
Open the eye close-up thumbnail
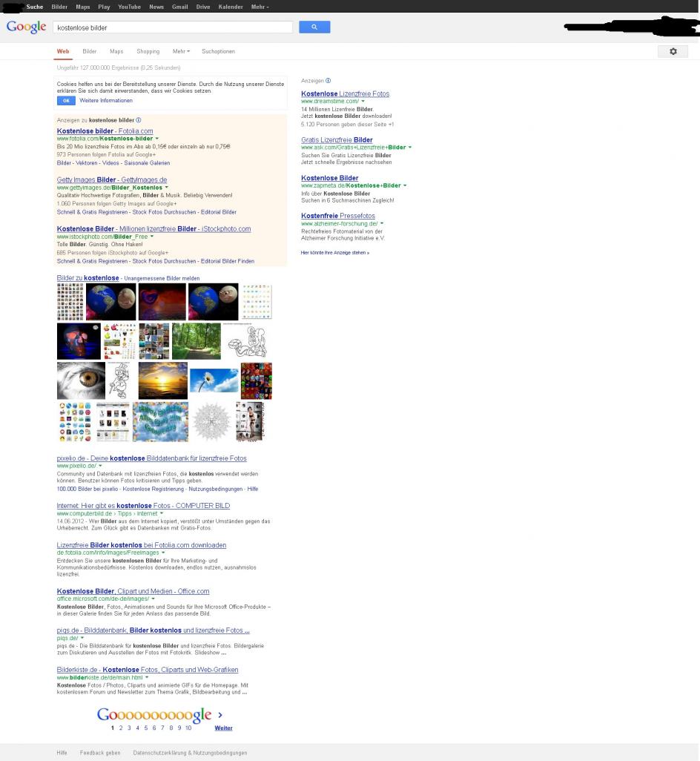coord(81,380)
